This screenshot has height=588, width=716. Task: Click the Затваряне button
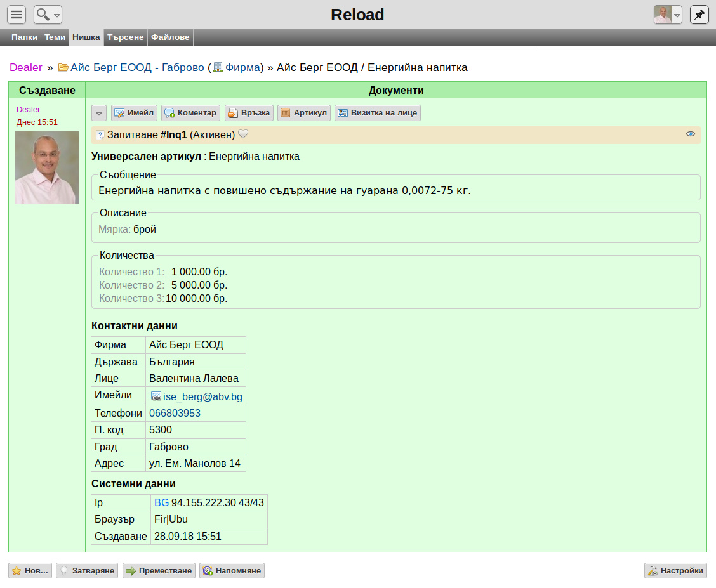[87, 571]
